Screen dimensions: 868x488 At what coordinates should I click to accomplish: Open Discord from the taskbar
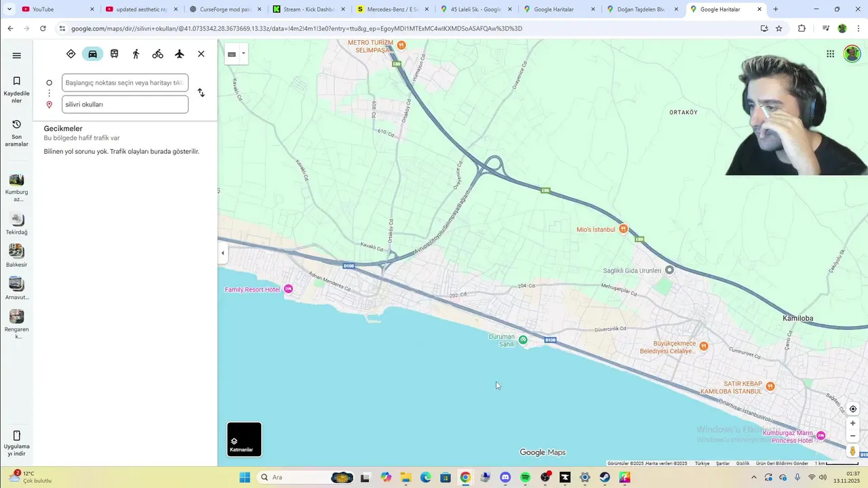pos(505,477)
